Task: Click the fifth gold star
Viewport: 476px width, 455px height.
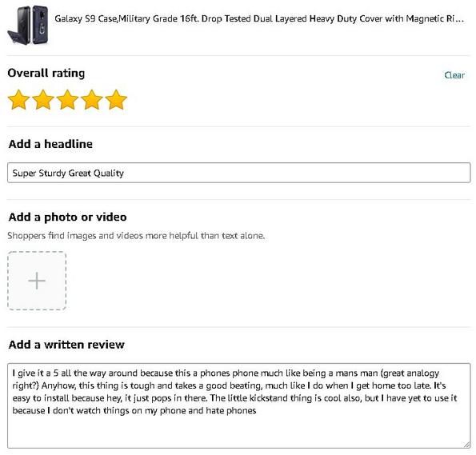Action: click(x=116, y=100)
